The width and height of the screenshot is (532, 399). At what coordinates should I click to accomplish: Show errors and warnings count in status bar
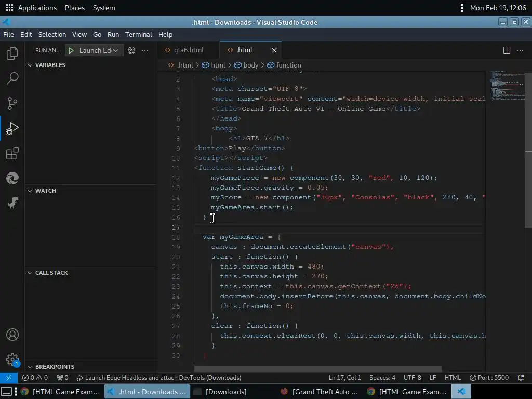[x=35, y=378]
